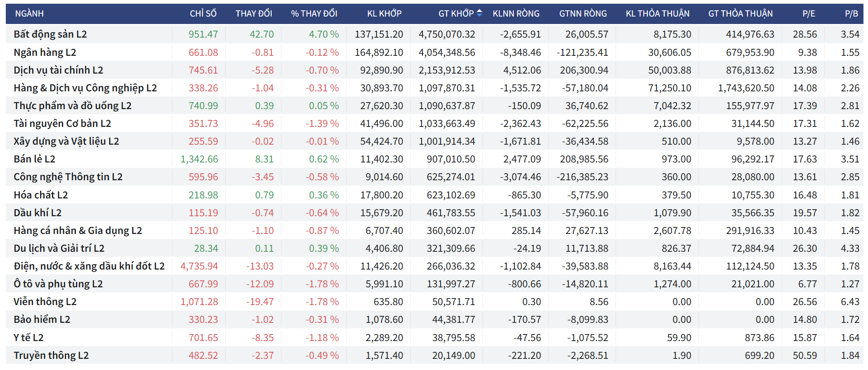Sort by KL KHỚP column
The width and height of the screenshot is (868, 370).
(384, 14)
